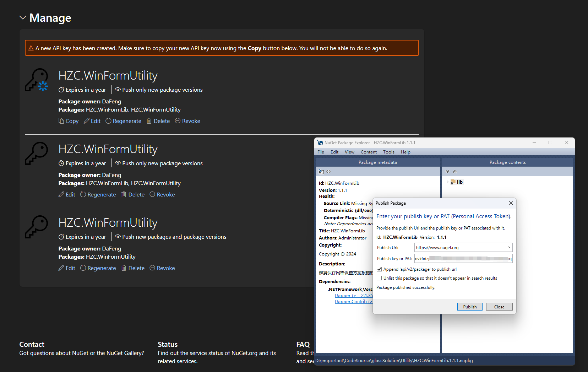Viewport: 588px width, 372px height.
Task: Click the 'Package contents' panel header
Action: 507,162
